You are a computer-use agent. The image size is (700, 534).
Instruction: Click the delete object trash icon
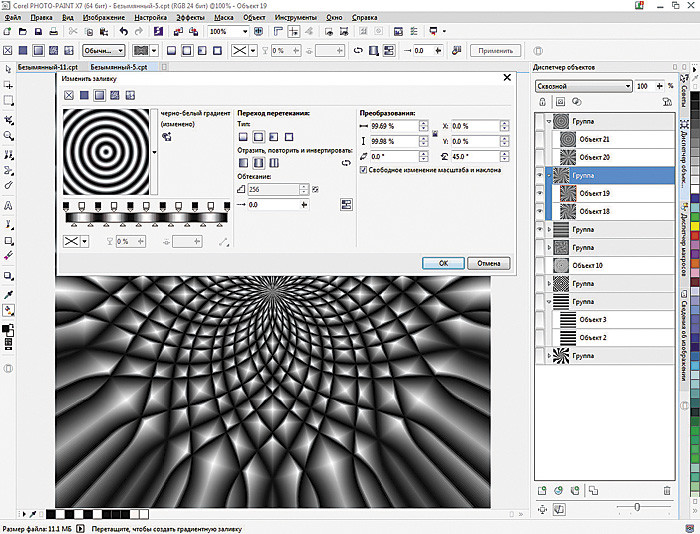click(667, 490)
